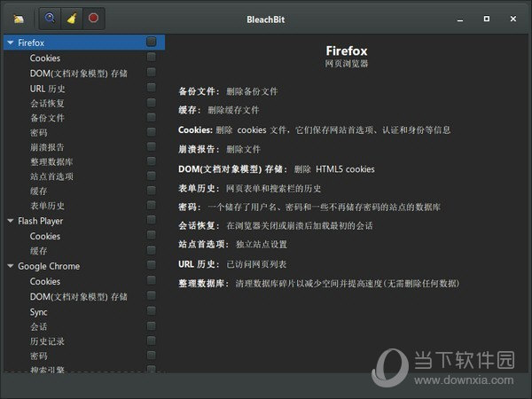Image resolution: width=532 pixels, height=399 pixels.
Task: Open the BleachBit application menu icon
Action: [19, 19]
